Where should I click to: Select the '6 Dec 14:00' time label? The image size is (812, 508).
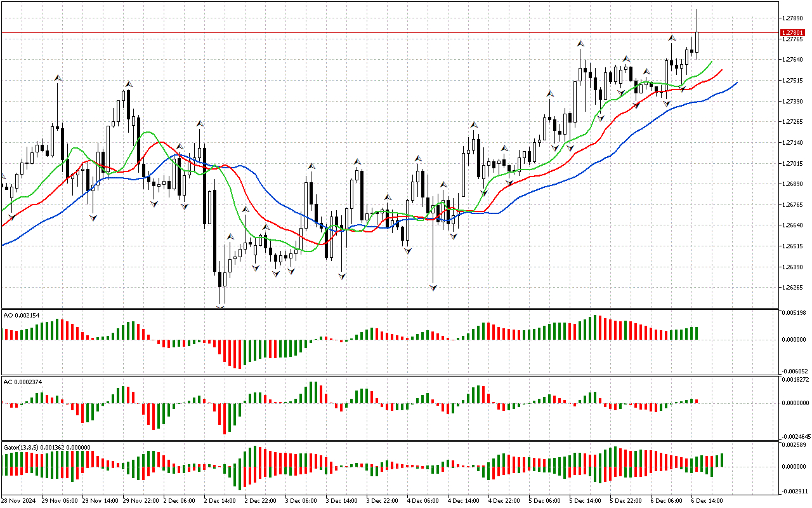click(708, 500)
